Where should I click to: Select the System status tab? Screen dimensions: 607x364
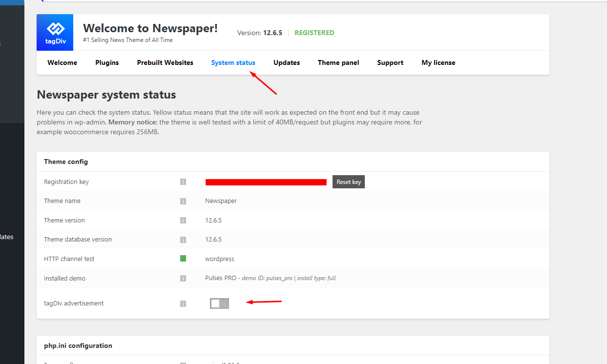(233, 62)
